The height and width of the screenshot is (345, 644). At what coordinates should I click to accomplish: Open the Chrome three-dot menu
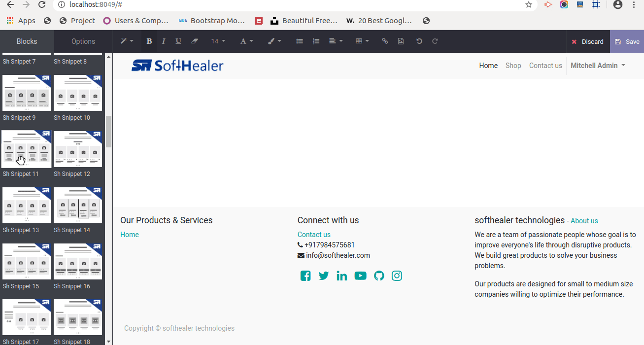[x=634, y=4]
